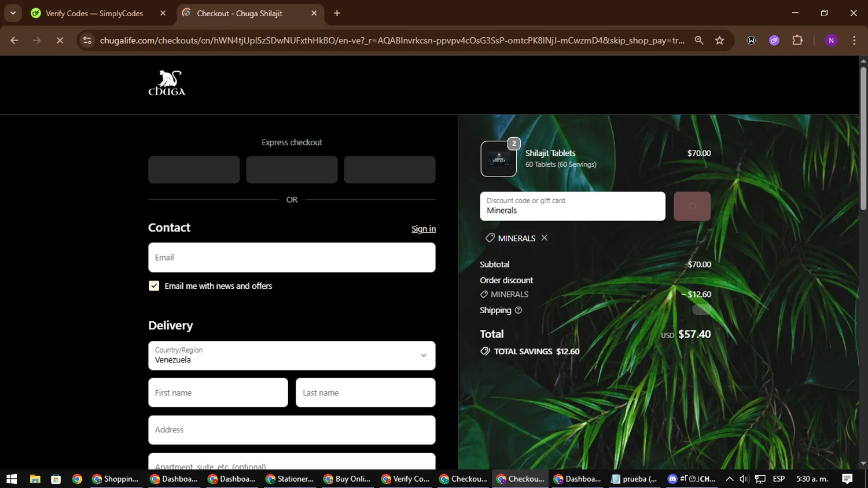Image resolution: width=868 pixels, height=488 pixels.
Task: Click the TOTAL SAVINGS $12.60 line
Action: click(x=530, y=351)
